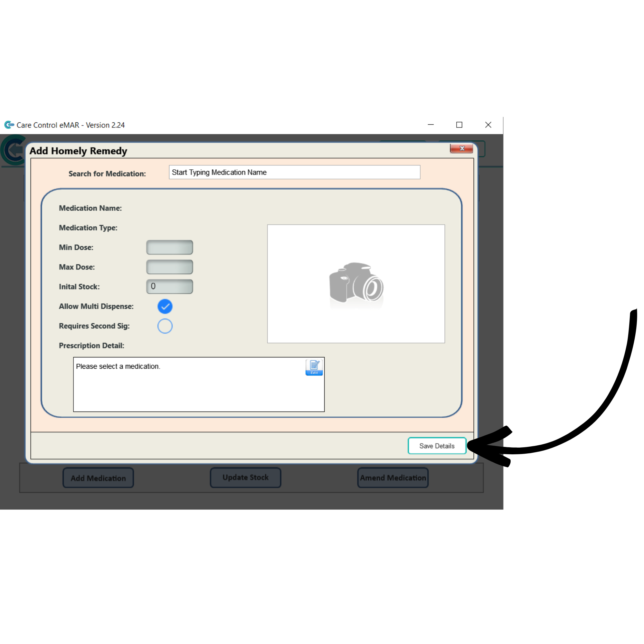Click the Prescription Detail text area
The width and height of the screenshot is (644, 644).
click(x=199, y=385)
